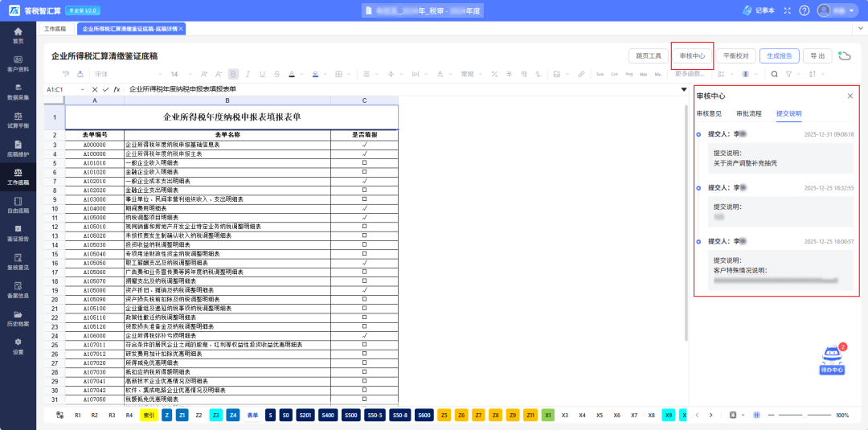
Task: Open 记事本 notepad in title bar
Action: (x=759, y=10)
